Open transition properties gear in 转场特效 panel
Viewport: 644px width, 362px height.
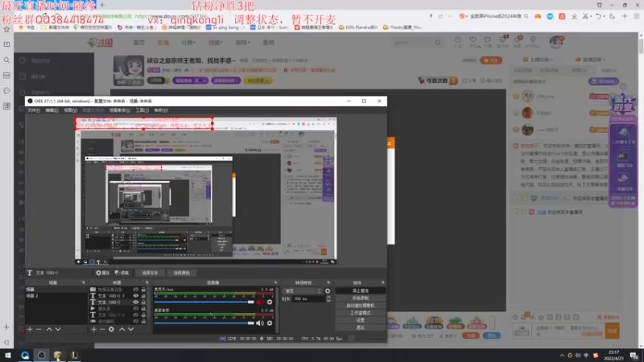pyautogui.click(x=328, y=291)
